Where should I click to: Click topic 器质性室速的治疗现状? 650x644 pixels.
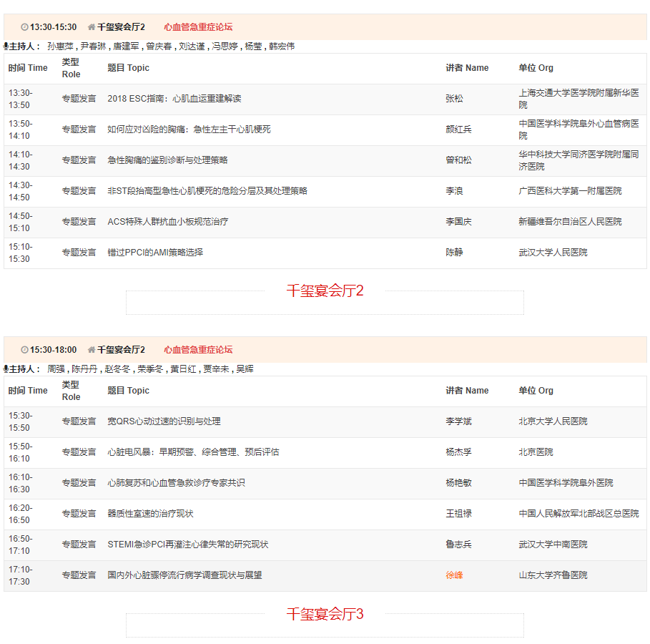click(150, 514)
